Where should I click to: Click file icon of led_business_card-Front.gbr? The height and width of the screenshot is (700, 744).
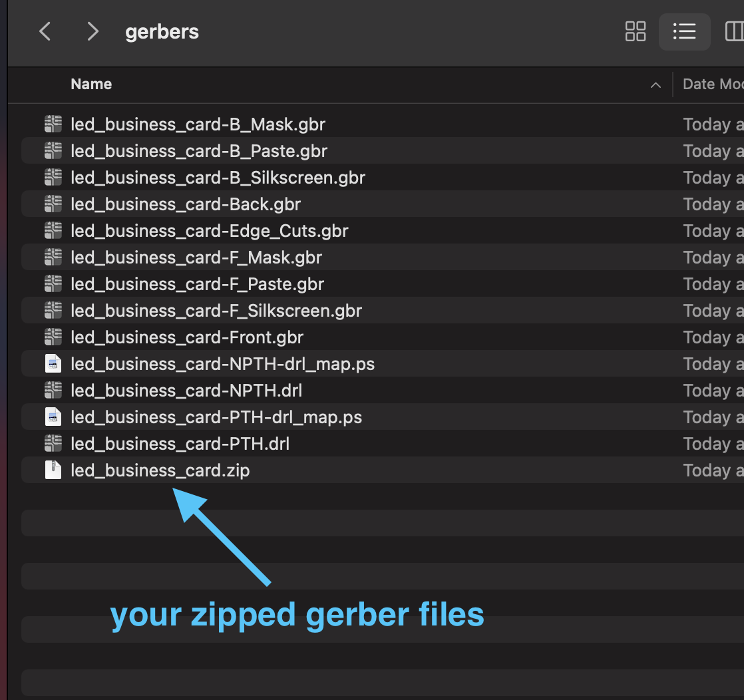[53, 337]
